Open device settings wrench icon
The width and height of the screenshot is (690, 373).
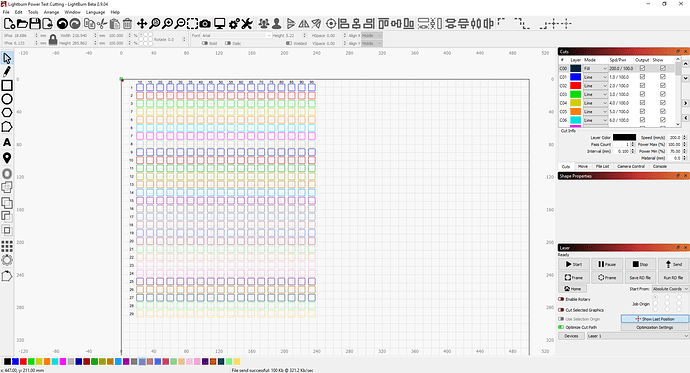[247, 24]
